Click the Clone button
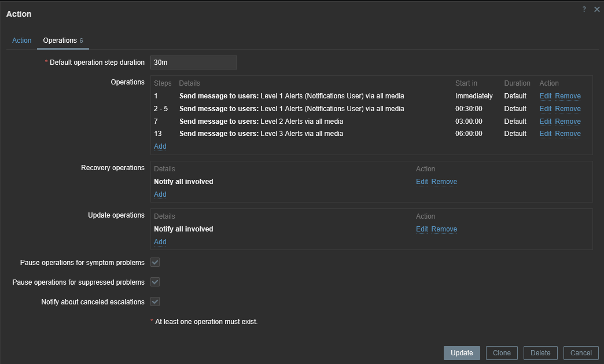 [502, 353]
